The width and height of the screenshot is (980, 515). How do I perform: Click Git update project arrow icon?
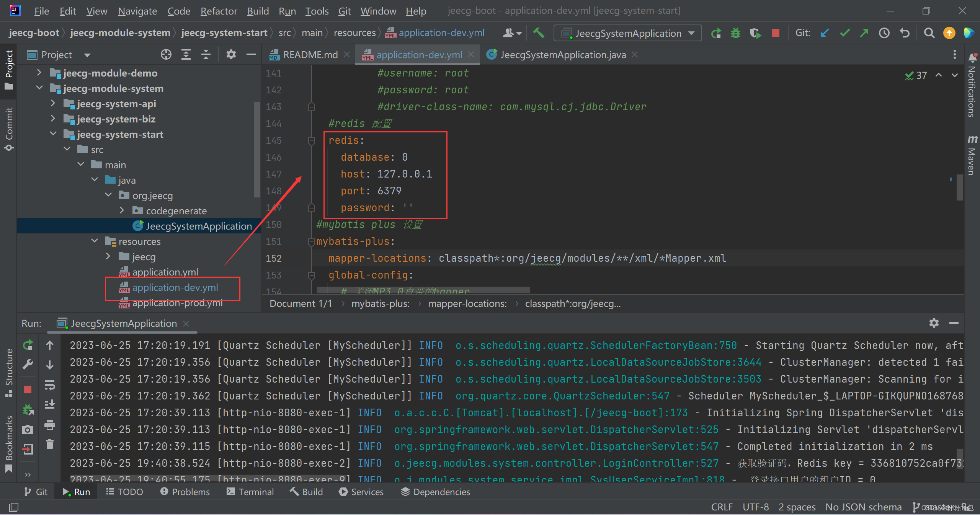tap(825, 33)
